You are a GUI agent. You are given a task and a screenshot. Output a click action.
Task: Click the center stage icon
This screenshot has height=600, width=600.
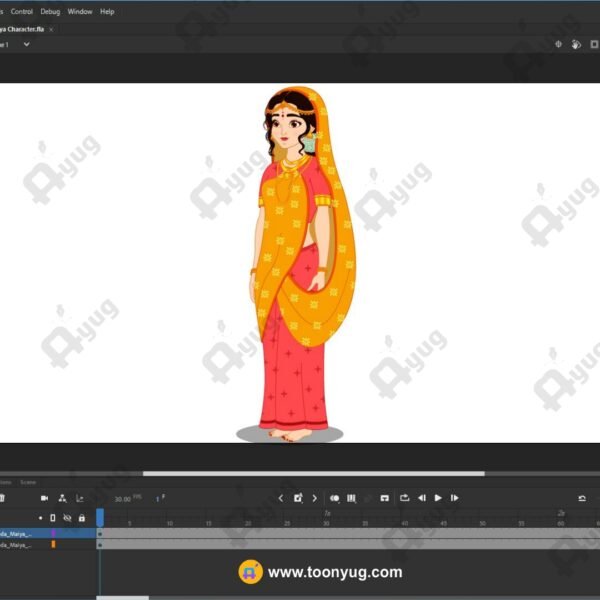[x=558, y=44]
